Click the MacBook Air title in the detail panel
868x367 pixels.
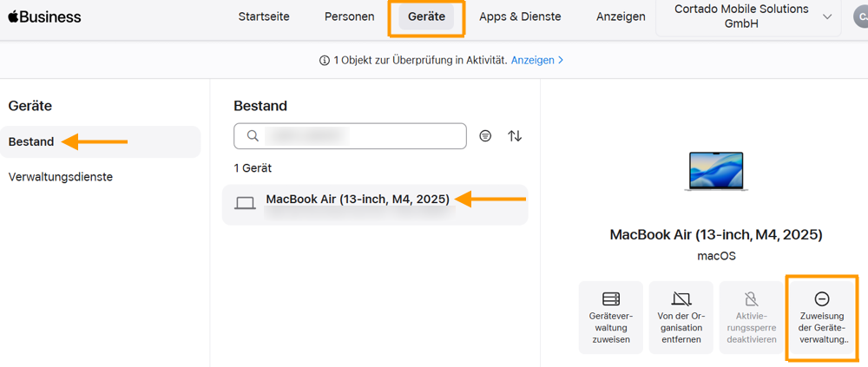click(x=716, y=234)
